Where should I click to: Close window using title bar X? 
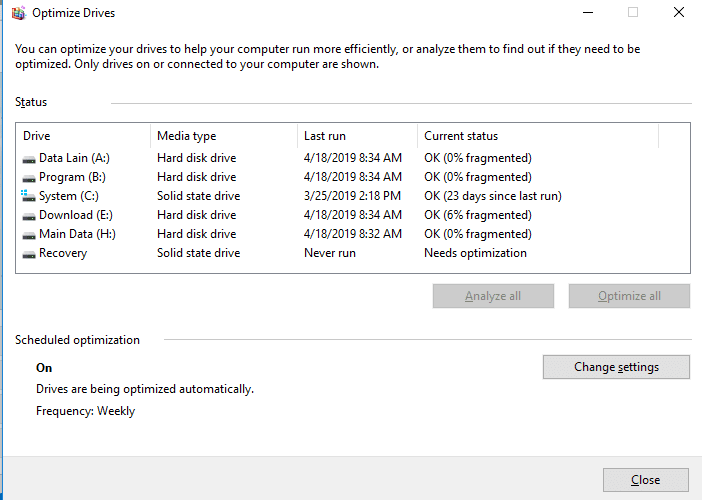point(679,13)
